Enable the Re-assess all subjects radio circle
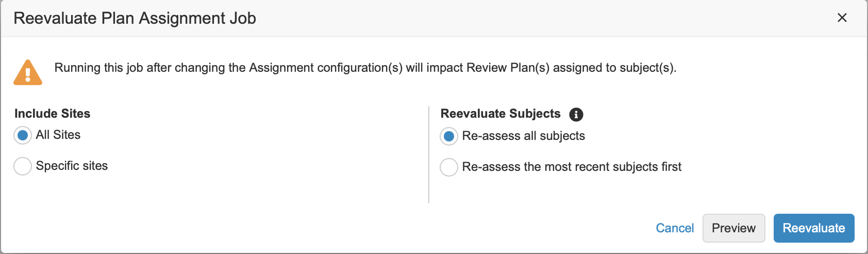The height and width of the screenshot is (254, 868). coord(449,136)
